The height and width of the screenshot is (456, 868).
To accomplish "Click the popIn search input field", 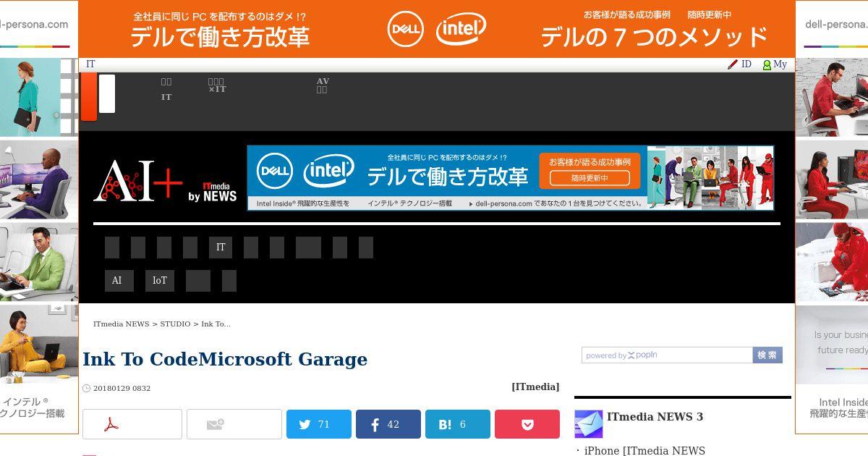I will tap(667, 355).
